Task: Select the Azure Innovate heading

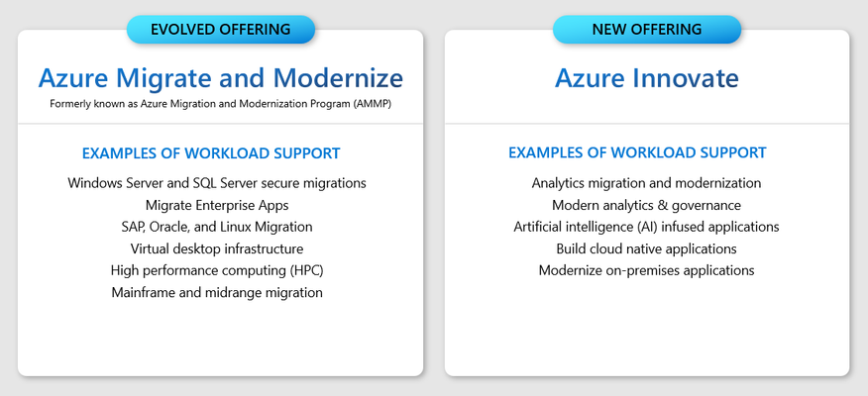Action: (x=647, y=77)
